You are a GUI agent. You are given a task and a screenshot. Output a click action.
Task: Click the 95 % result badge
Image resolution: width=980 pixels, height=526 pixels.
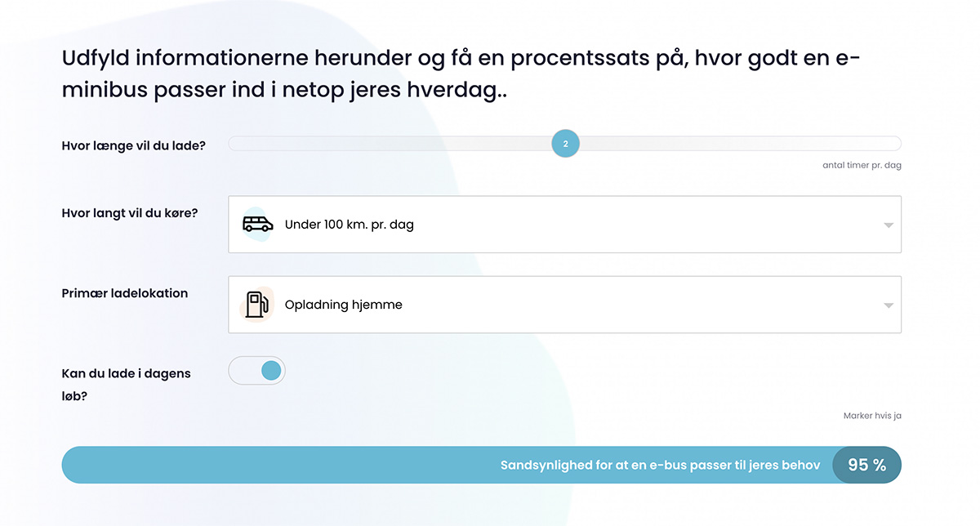click(866, 465)
